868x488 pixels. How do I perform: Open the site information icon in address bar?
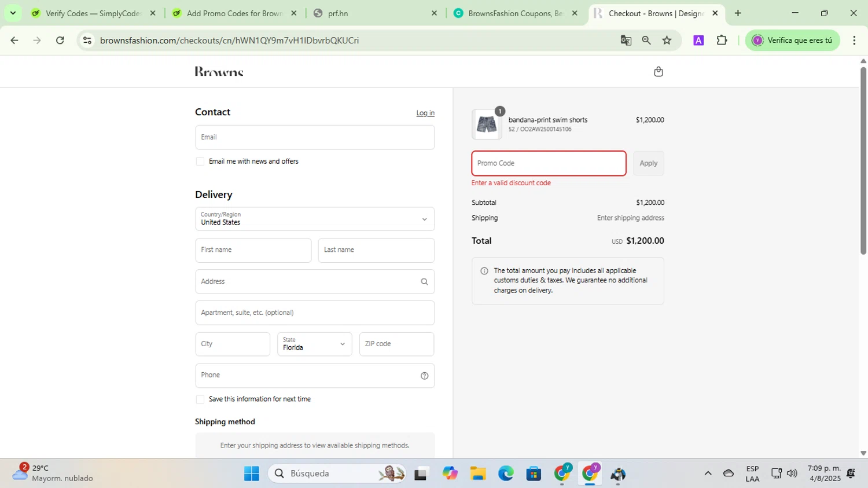tap(87, 41)
